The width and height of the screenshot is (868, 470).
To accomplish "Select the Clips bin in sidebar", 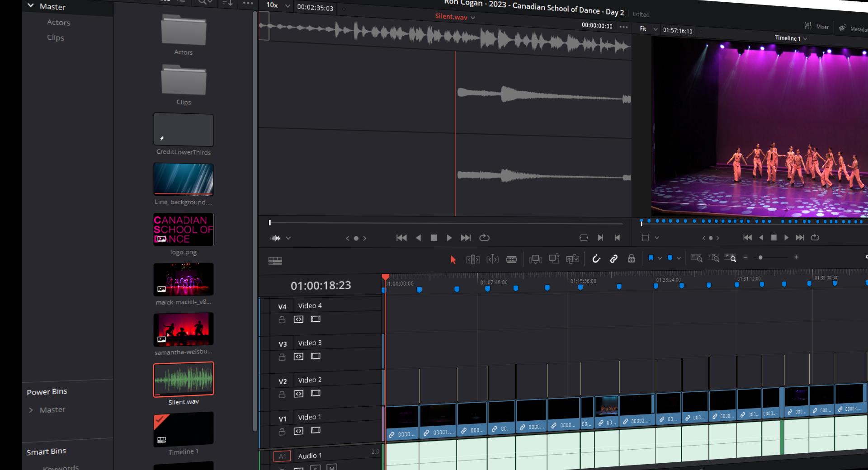I will [55, 38].
